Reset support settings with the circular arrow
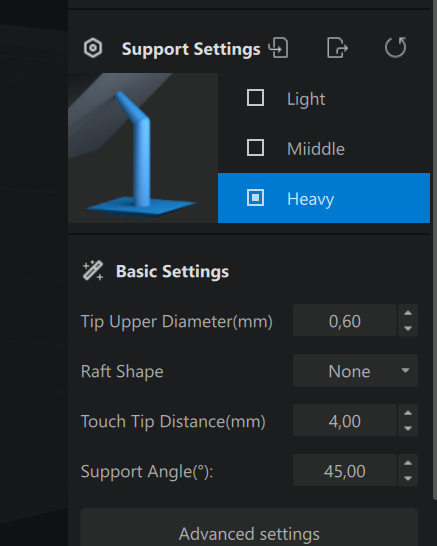The height and width of the screenshot is (546, 437). point(395,47)
